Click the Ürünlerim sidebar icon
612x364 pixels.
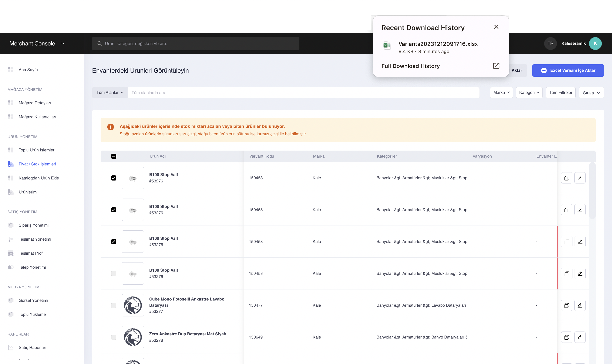(11, 192)
